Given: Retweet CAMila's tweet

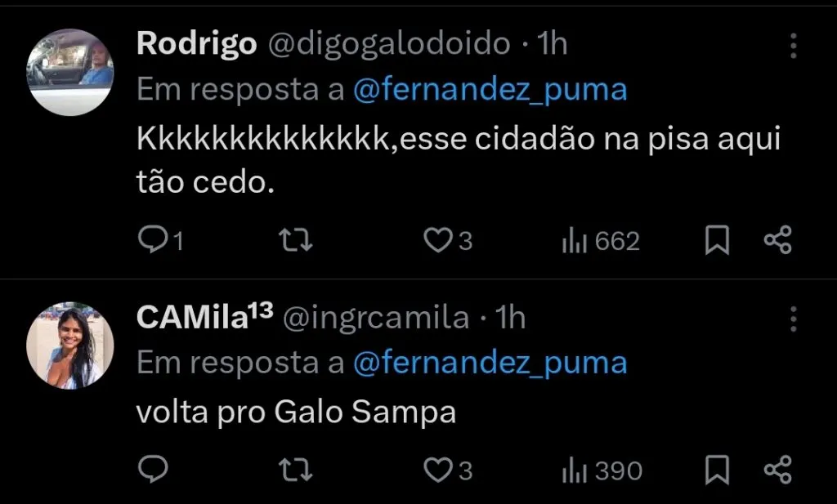Looking at the screenshot, I should (x=294, y=470).
